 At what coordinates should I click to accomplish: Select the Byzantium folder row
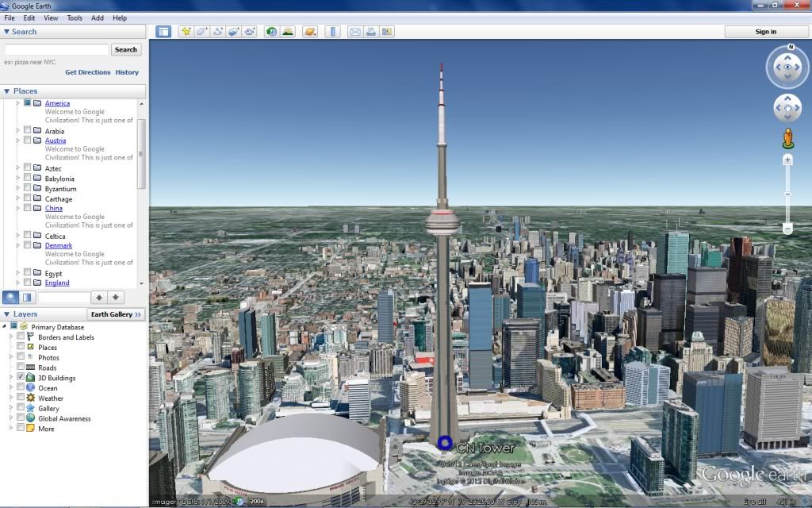pos(60,189)
